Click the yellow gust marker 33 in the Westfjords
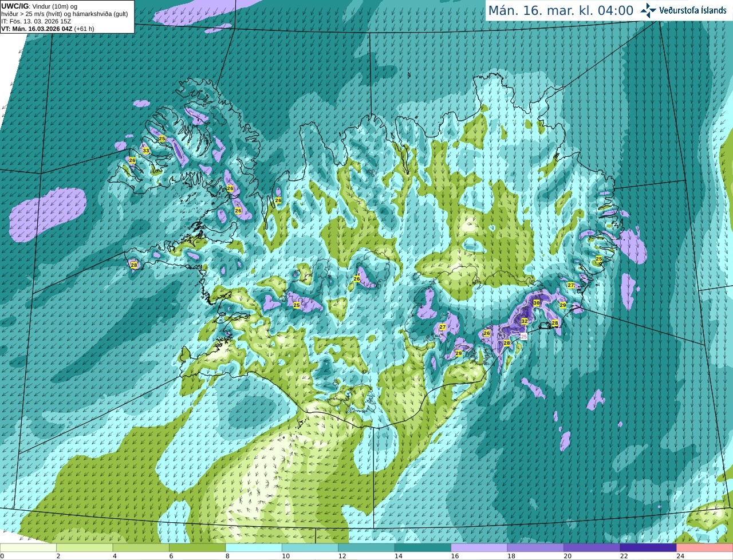This screenshot has height=560, width=733. coord(145,151)
